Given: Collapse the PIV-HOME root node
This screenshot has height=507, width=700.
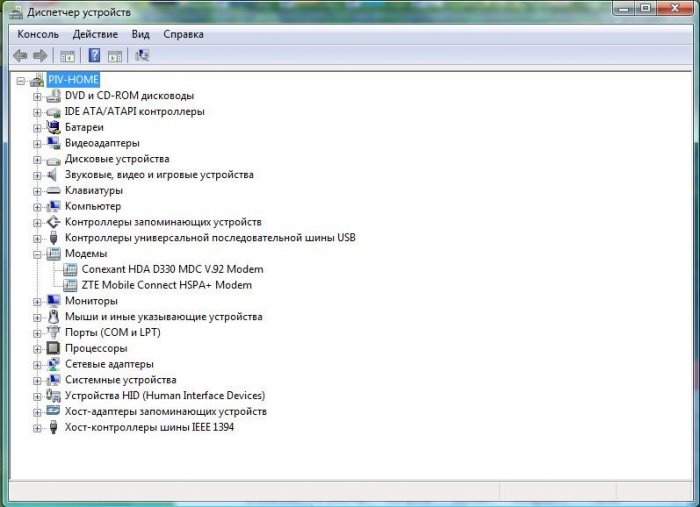Looking at the screenshot, I should (22, 80).
